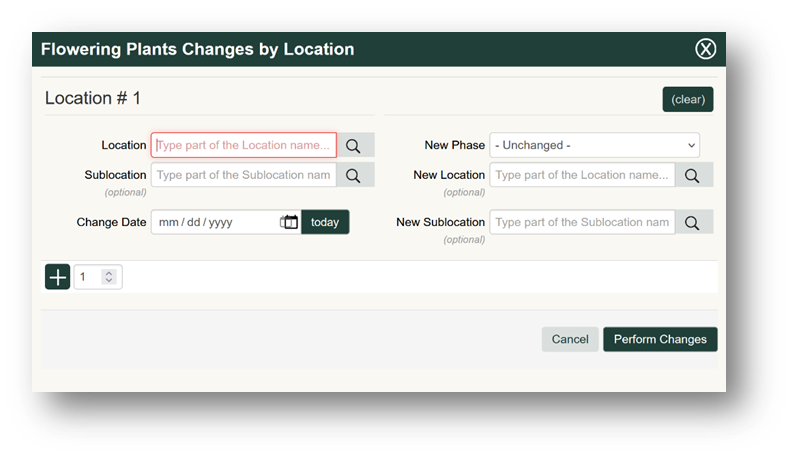This screenshot has height=457, width=791.
Task: Focus the Location name input field
Action: point(243,145)
